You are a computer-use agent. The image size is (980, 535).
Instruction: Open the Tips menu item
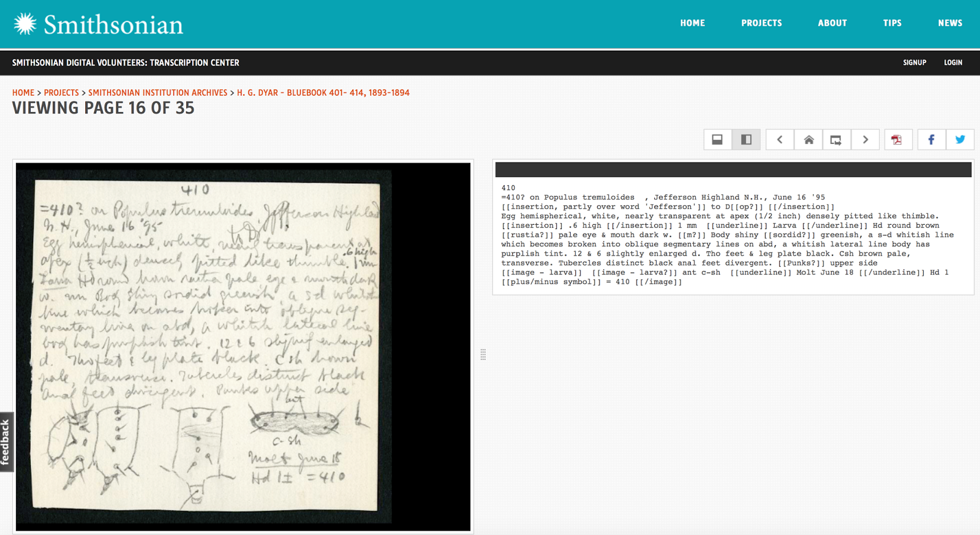click(x=892, y=23)
